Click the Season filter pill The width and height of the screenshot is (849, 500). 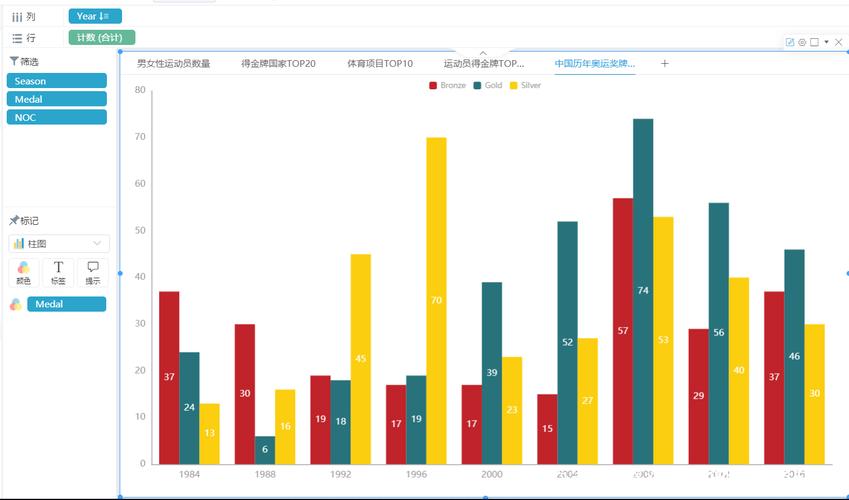56,81
